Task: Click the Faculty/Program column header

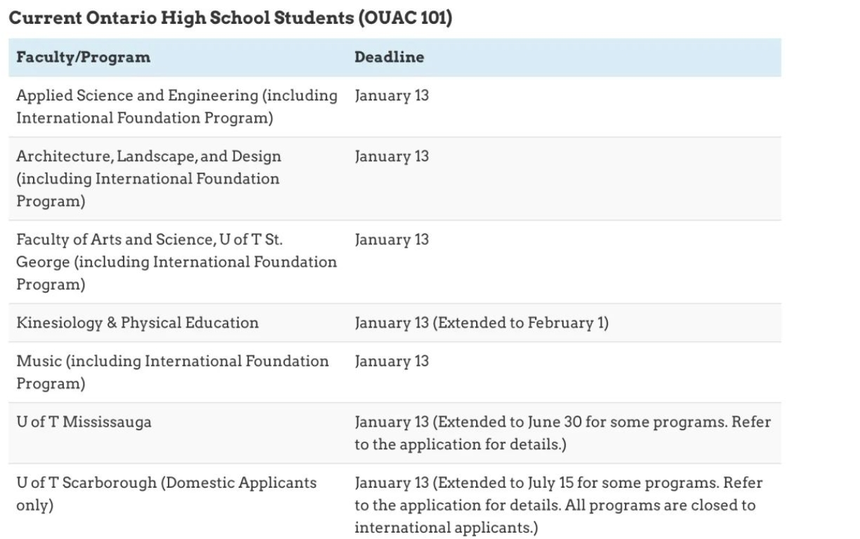Action: point(83,57)
